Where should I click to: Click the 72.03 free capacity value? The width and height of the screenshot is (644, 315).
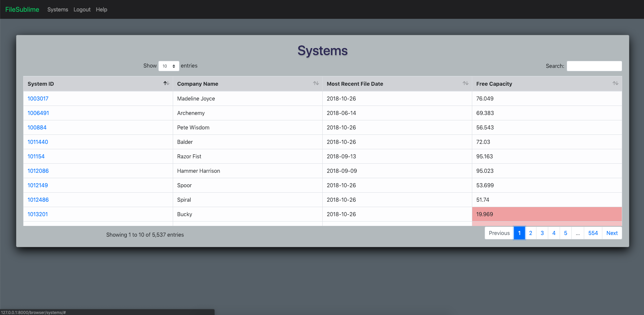point(483,142)
